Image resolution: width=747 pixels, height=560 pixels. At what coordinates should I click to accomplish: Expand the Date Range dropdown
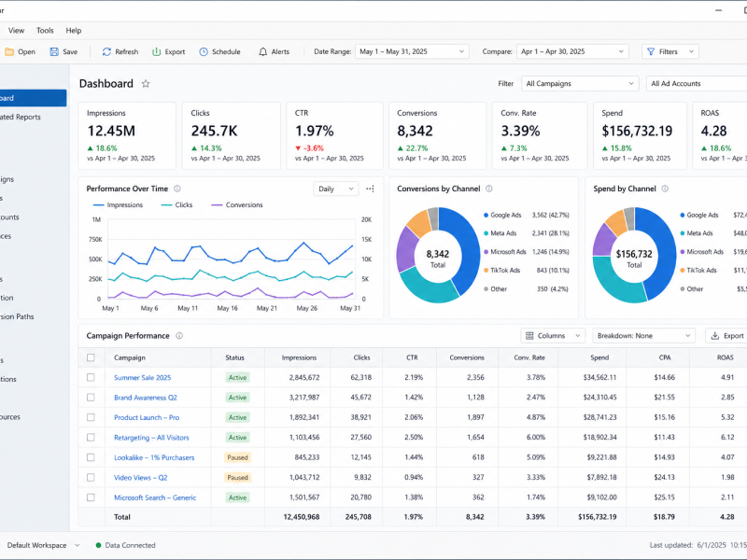[412, 51]
